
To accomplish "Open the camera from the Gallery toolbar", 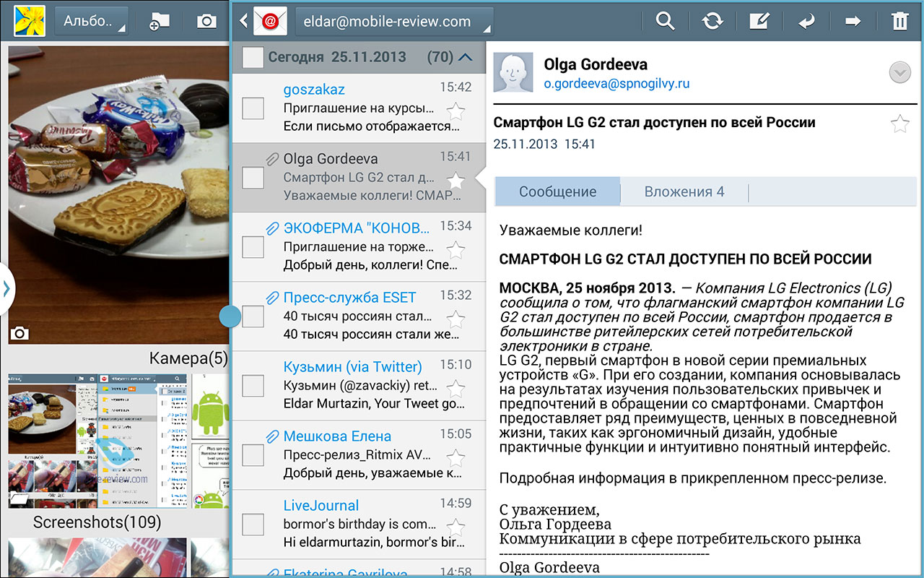I will click(x=206, y=21).
